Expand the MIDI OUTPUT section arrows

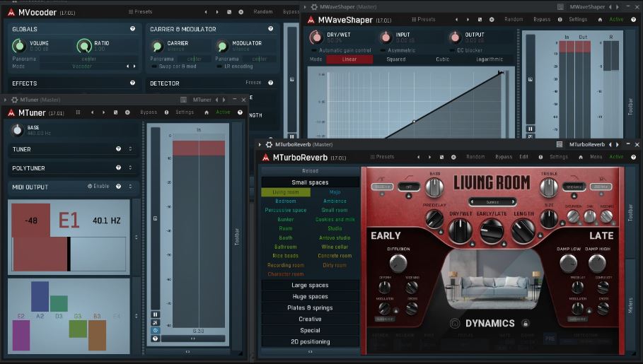[x=130, y=187]
